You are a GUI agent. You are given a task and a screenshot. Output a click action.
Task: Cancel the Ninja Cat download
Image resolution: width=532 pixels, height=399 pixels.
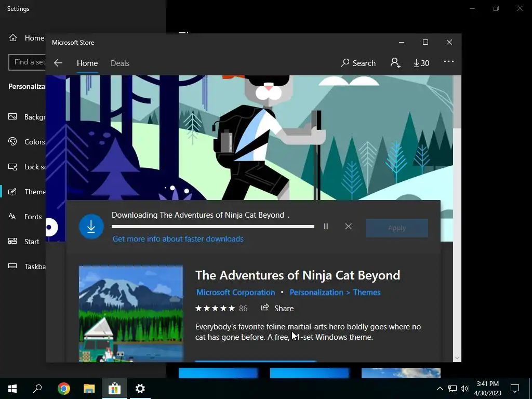(x=349, y=227)
